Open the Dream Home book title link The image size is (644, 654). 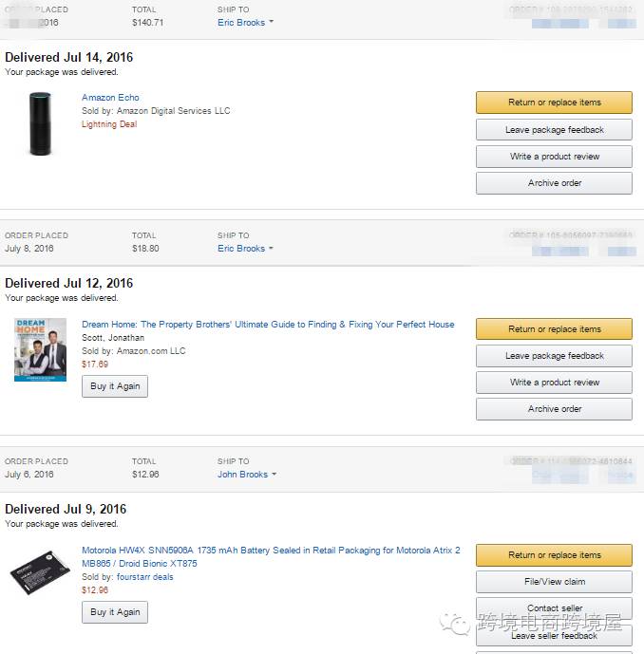tap(268, 325)
